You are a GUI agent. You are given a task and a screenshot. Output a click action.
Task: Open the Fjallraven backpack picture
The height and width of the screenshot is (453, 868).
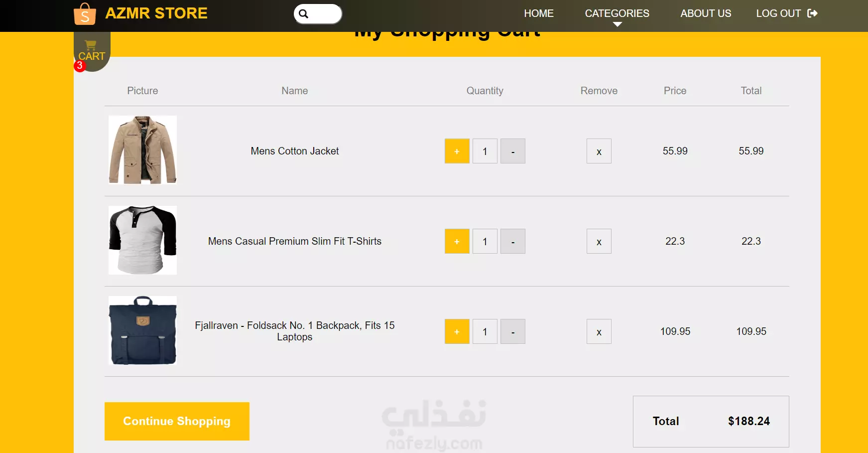tap(143, 330)
